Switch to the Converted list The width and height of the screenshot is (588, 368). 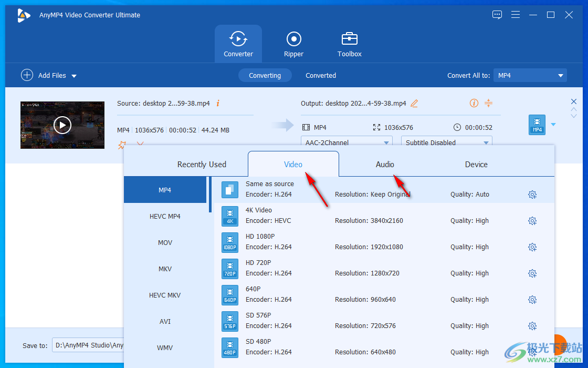pos(321,76)
